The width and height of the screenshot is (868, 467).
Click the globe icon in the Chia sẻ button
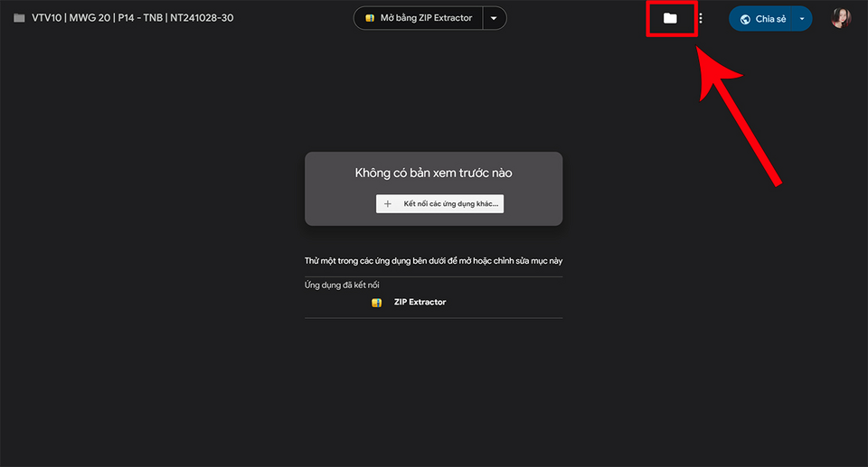[x=745, y=19]
